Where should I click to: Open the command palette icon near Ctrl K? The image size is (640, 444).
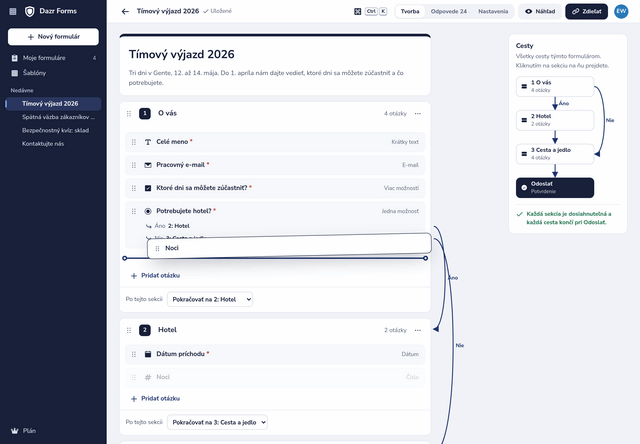pyautogui.click(x=357, y=11)
